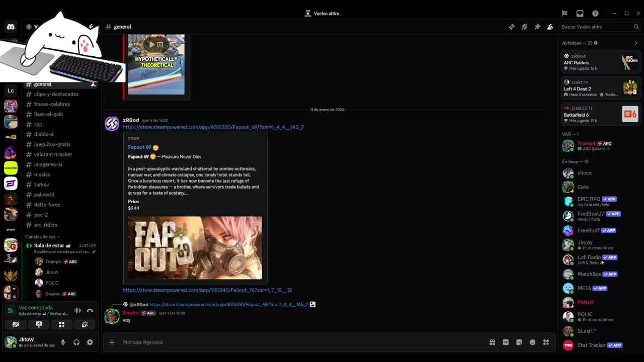Open the GIF picker
Viewport: 644px width, 362px height.
(x=506, y=342)
